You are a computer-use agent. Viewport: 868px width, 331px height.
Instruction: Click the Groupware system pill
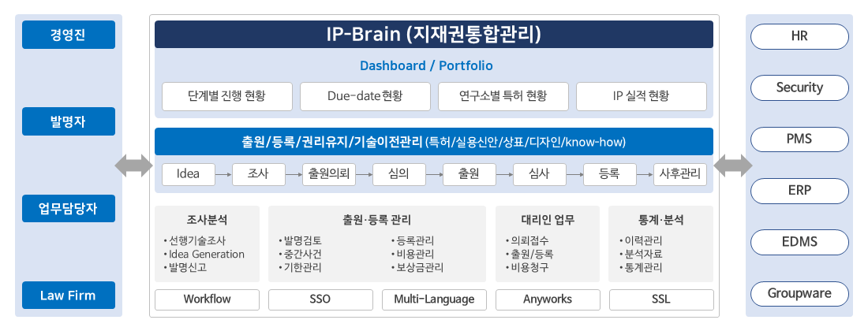799,293
